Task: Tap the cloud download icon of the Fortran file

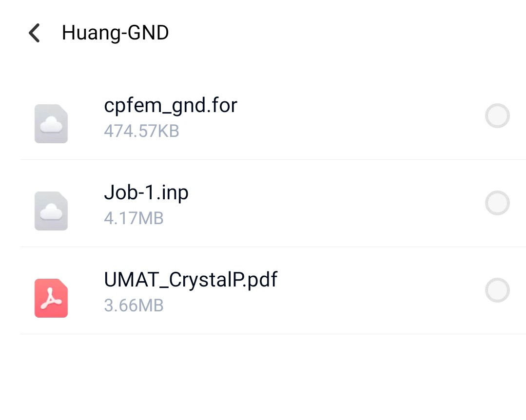Action: click(x=51, y=123)
